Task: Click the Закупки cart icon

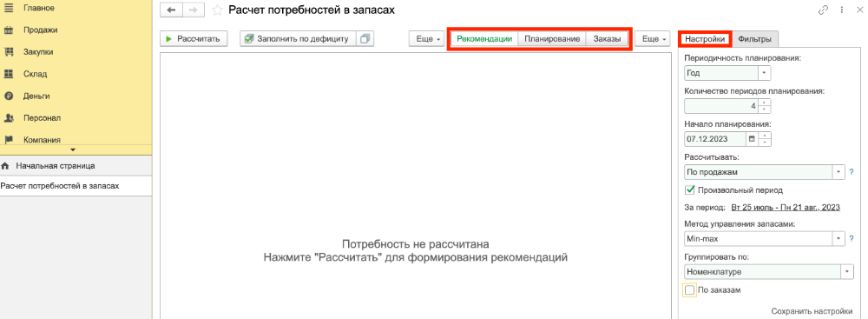Action: pos(9,52)
